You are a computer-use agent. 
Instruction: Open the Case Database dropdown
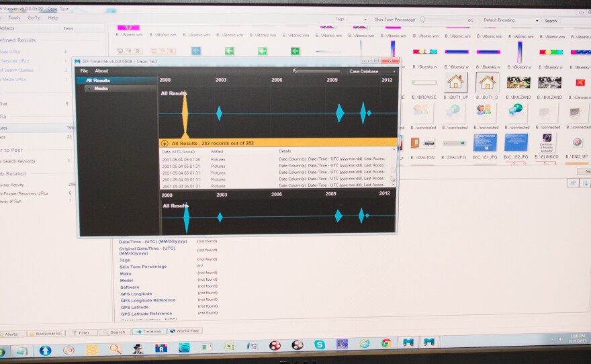[371, 71]
